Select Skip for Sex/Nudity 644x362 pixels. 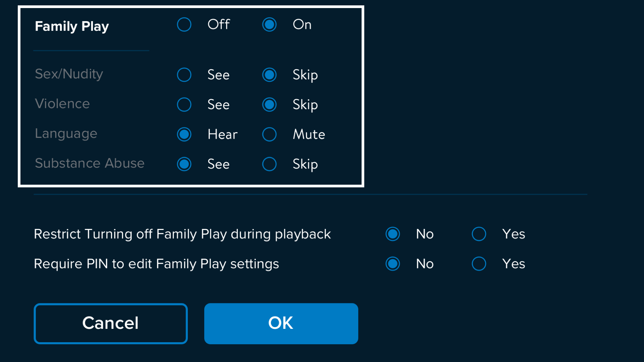tap(269, 75)
